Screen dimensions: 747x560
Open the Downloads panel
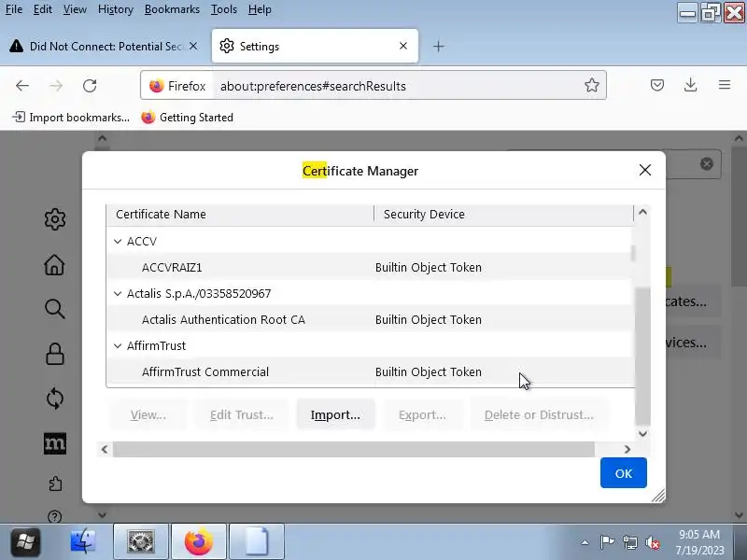tap(690, 85)
